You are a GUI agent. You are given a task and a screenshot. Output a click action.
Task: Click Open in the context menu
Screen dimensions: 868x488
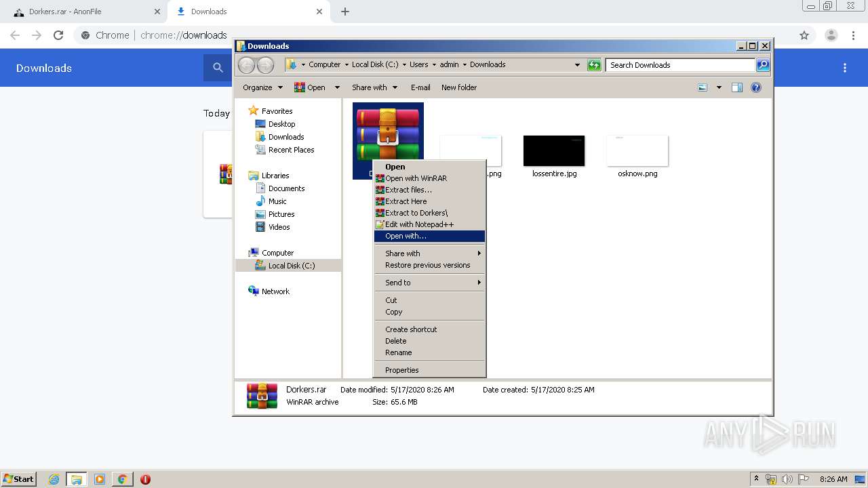(429, 167)
